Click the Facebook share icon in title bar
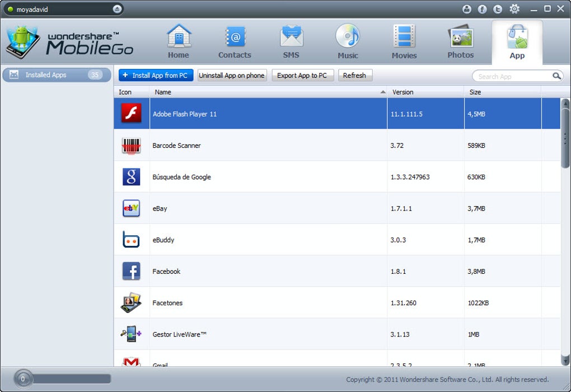Image resolution: width=571 pixels, height=392 pixels. coord(482,9)
